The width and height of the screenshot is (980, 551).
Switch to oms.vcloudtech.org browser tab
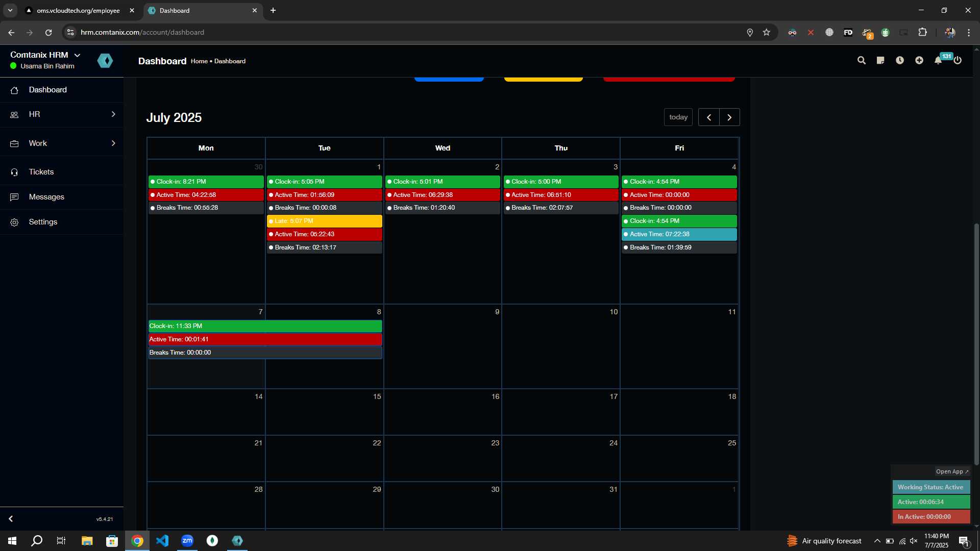pyautogui.click(x=79, y=10)
